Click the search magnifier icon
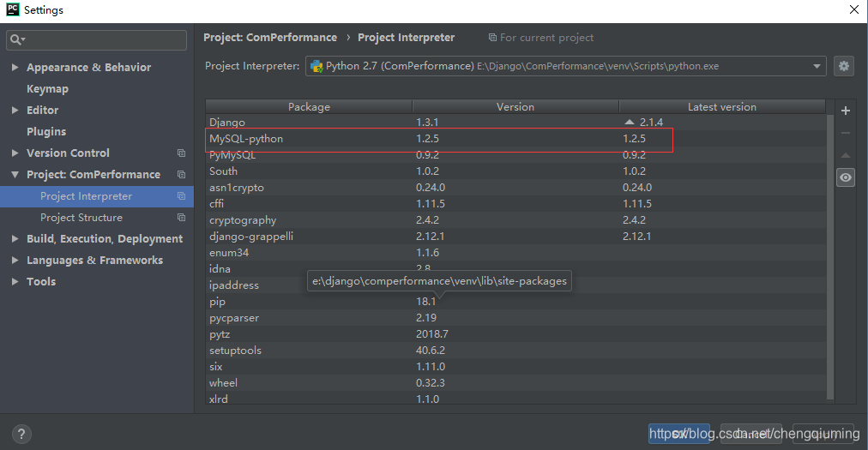Screen dimensions: 868x450 (16, 39)
